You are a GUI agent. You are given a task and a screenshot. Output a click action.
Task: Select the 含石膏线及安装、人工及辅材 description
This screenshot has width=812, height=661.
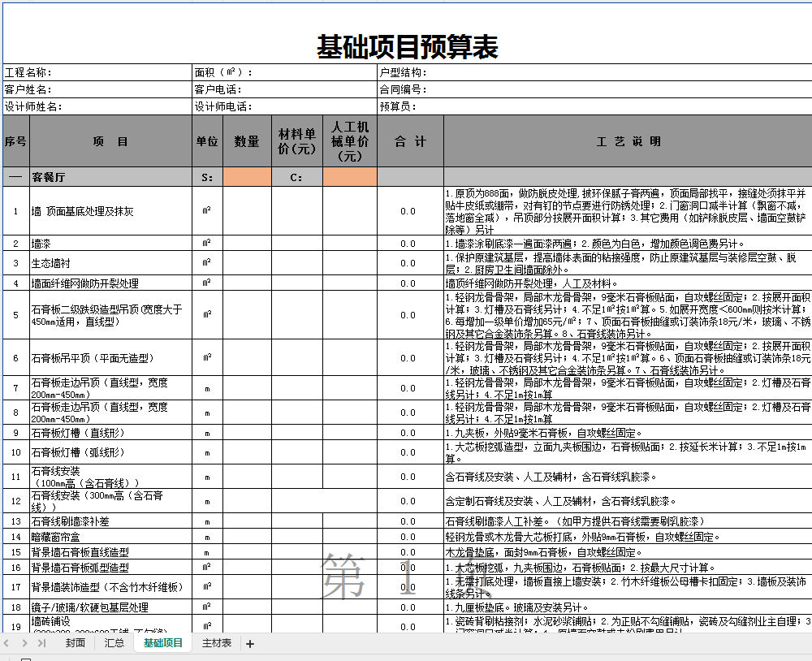(x=628, y=477)
